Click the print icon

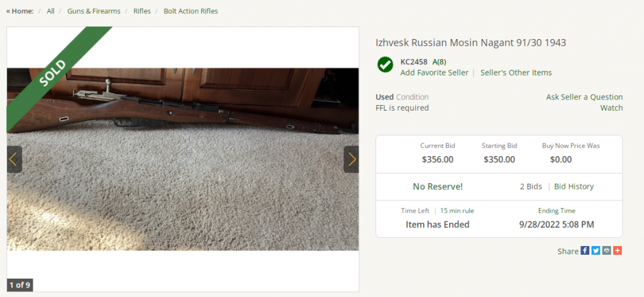606,250
